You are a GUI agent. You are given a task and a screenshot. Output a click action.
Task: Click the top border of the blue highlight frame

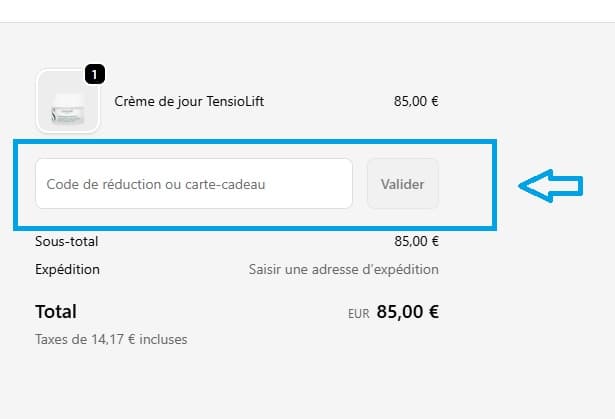point(253,143)
